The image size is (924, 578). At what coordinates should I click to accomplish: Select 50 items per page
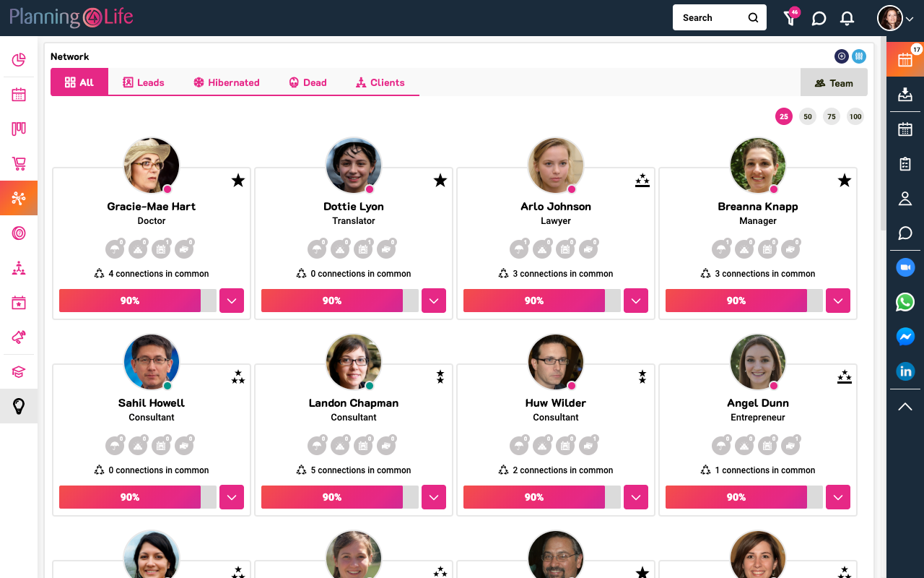[x=808, y=116]
